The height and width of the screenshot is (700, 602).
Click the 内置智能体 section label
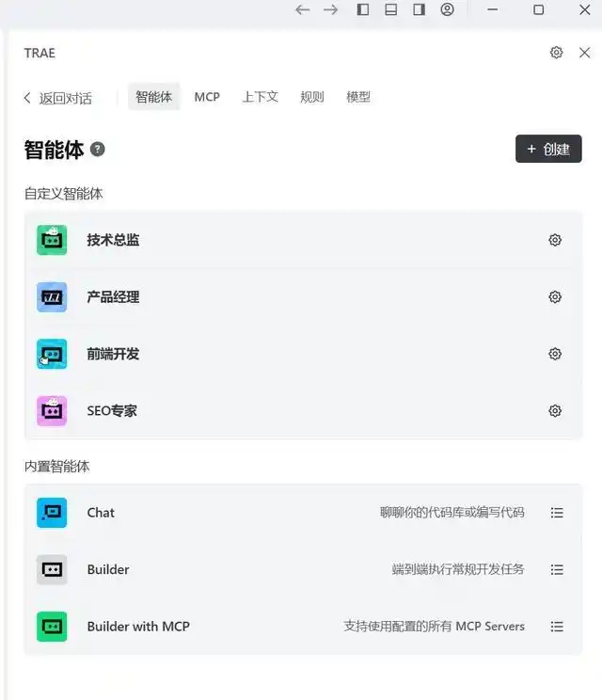coord(56,467)
